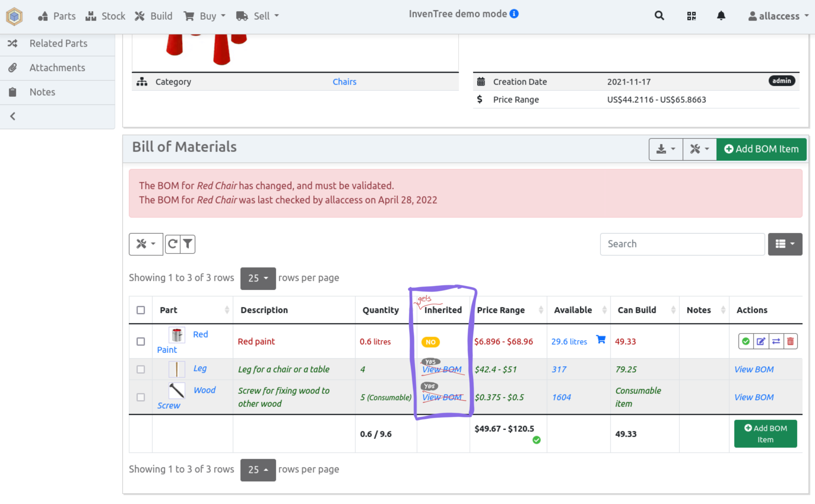The image size is (815, 504).
Task: Click the demo mode info icon
Action: coord(514,14)
